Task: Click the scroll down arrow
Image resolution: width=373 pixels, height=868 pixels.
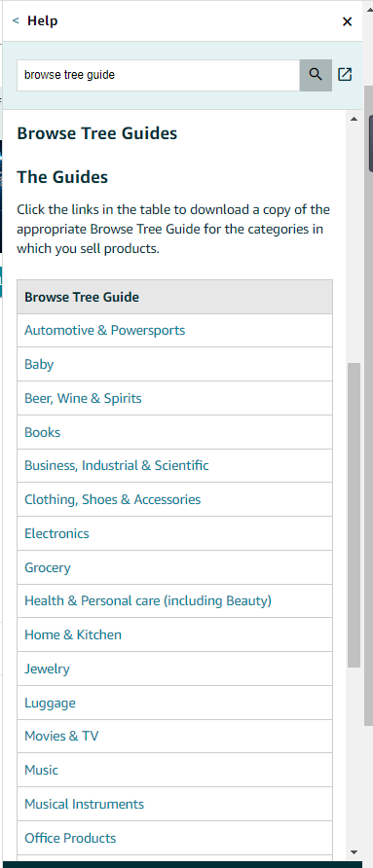Action: click(x=354, y=852)
